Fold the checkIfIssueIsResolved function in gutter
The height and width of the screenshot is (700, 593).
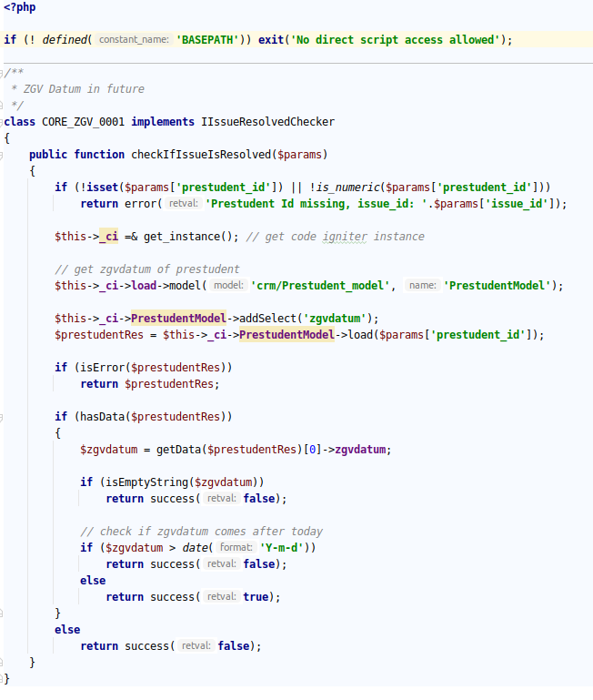click(4, 155)
